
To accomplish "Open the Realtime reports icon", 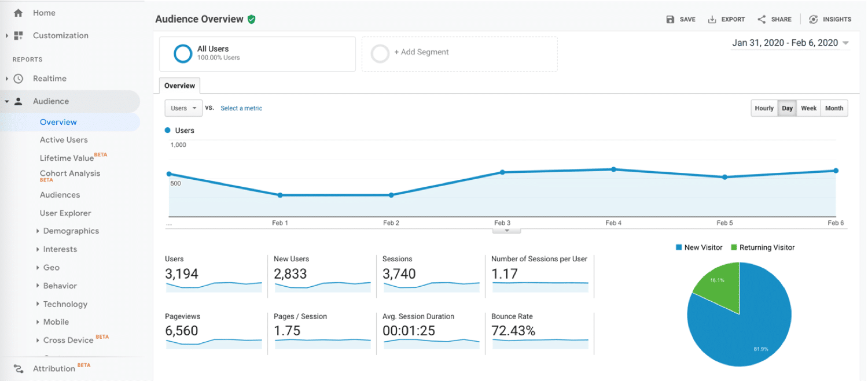I will point(18,78).
